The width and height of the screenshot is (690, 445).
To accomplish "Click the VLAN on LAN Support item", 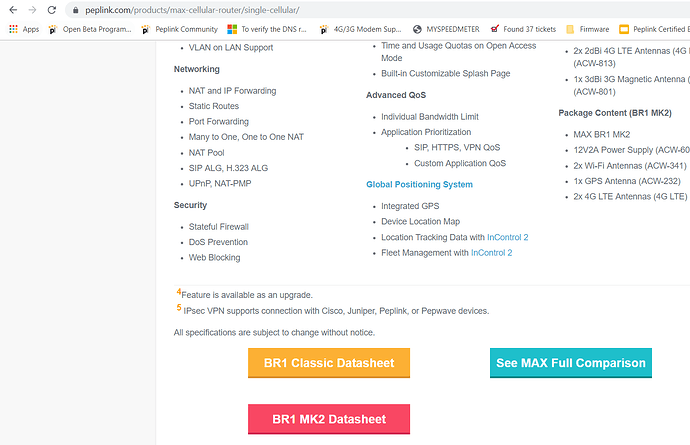I will (231, 48).
